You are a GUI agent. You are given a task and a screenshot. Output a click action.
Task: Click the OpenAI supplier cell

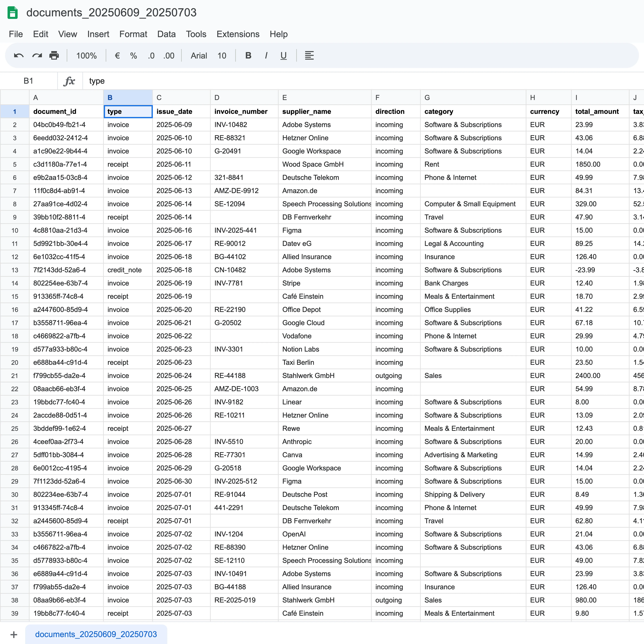[x=325, y=534]
